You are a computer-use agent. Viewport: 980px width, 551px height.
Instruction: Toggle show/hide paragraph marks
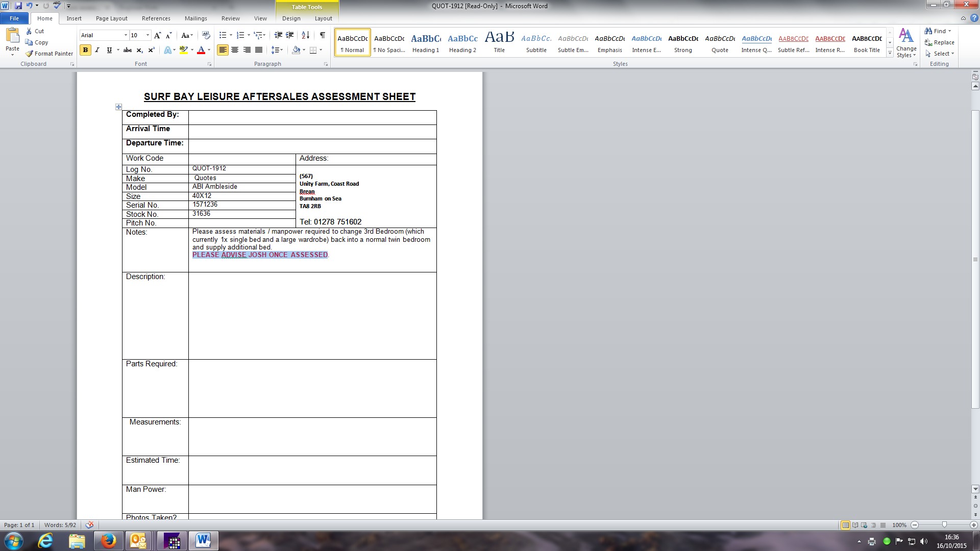coord(322,35)
